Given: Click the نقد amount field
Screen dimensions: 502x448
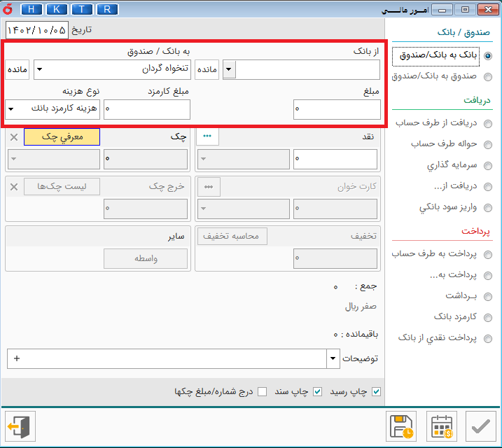Looking at the screenshot, I should (x=335, y=159).
